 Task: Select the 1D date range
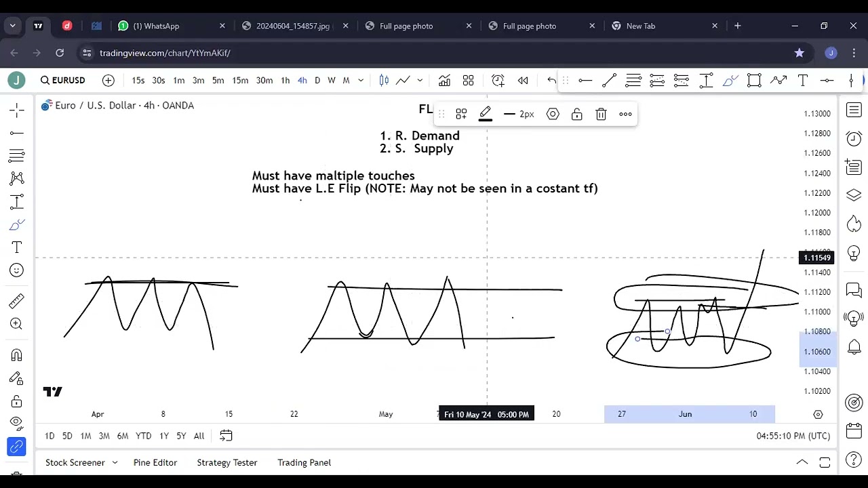point(50,436)
